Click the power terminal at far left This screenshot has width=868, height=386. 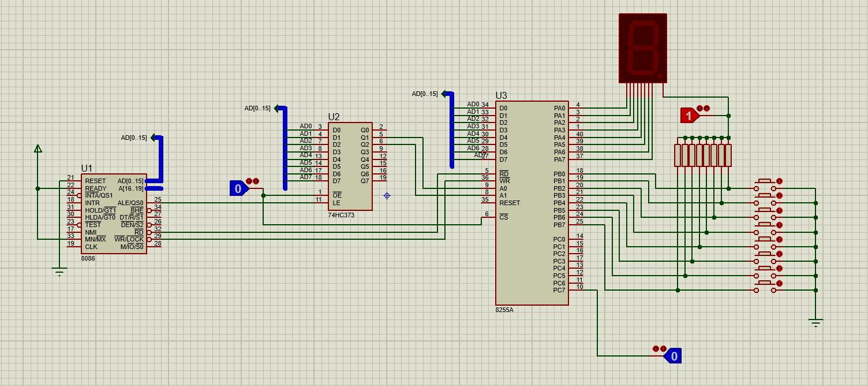click(x=38, y=149)
